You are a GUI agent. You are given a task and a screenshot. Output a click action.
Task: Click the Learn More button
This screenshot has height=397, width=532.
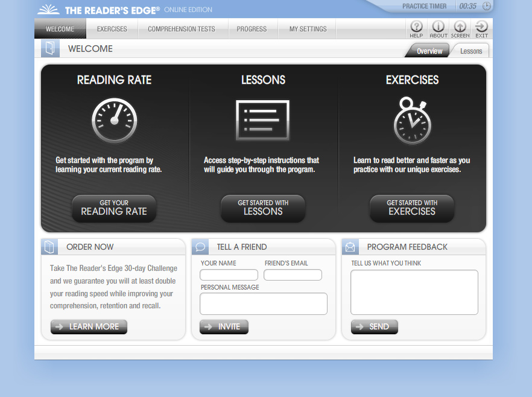point(89,327)
